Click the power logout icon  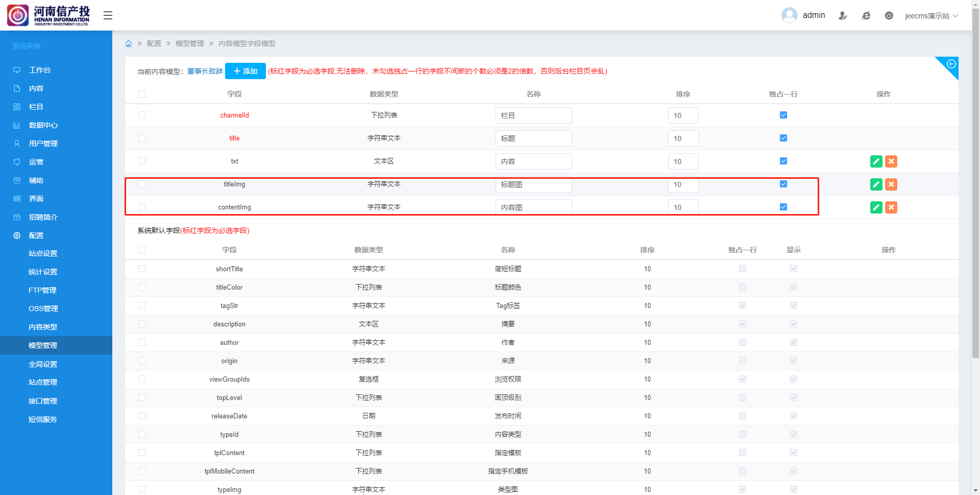[889, 16]
